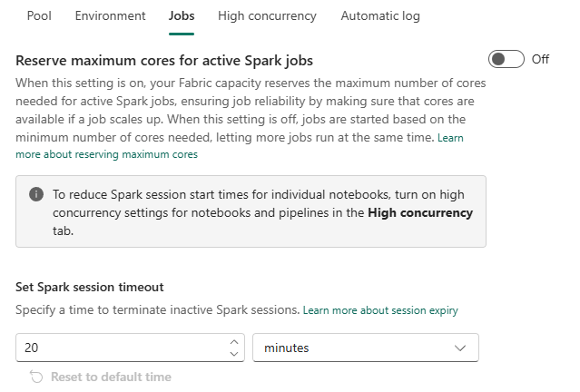Click the info icon in notice box

(x=36, y=194)
